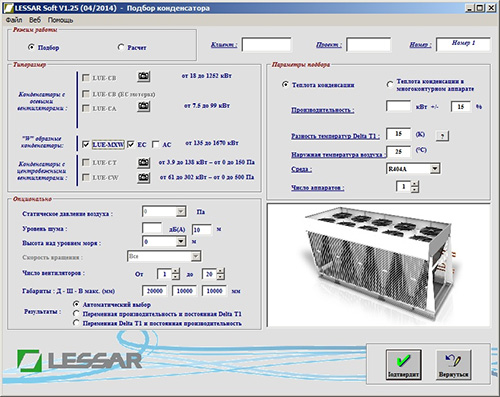Click the Delta T1 help question button
Image resolution: width=500 pixels, height=397 pixels.
coord(442,136)
